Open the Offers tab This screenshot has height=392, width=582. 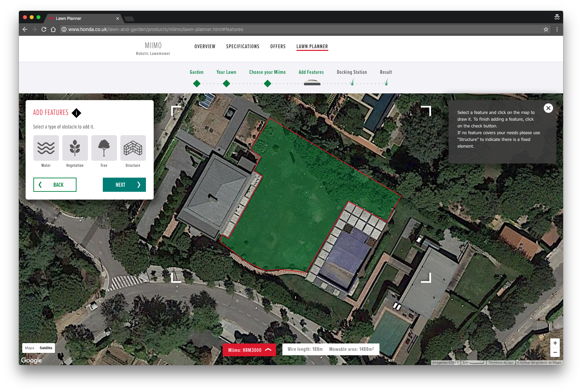click(x=278, y=47)
